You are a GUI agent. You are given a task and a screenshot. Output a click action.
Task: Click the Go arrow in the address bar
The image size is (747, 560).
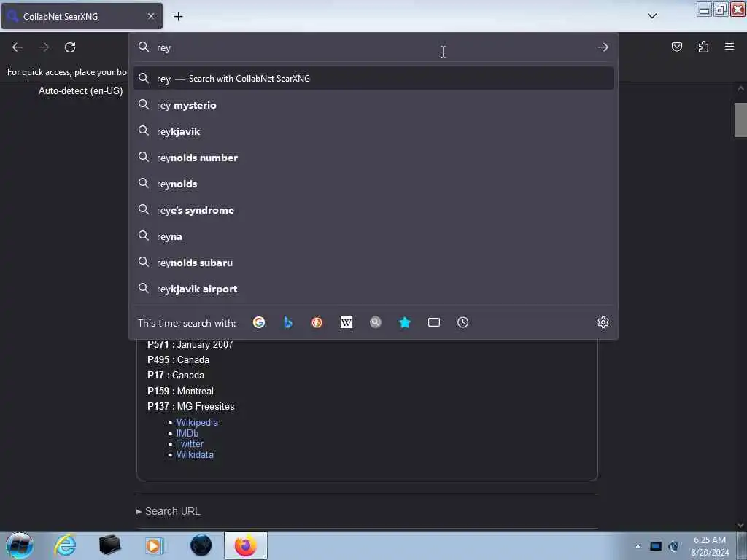coord(603,47)
